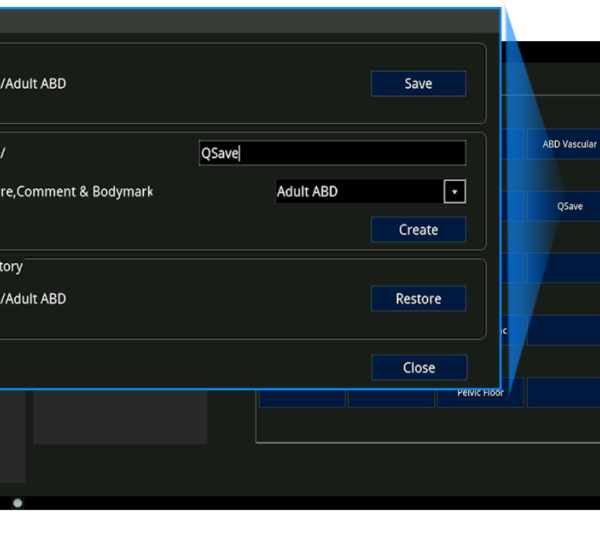
Task: Click the Save button for Adult ABD
Action: [418, 84]
